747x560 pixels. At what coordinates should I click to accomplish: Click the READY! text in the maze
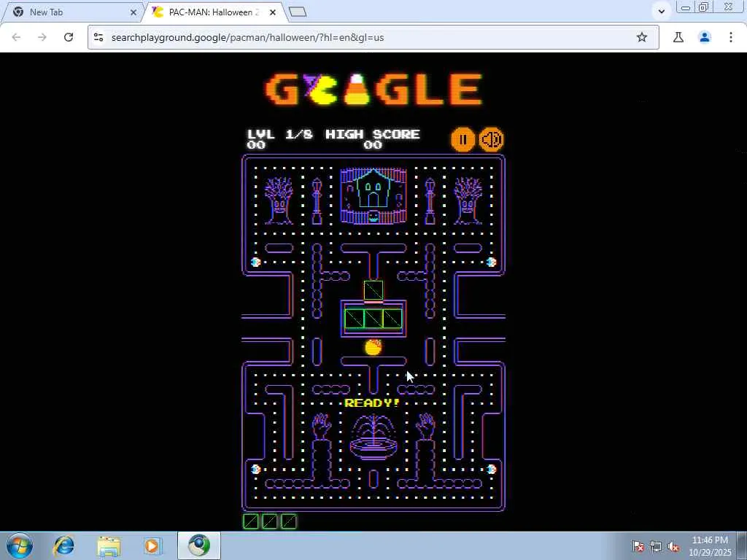[371, 403]
